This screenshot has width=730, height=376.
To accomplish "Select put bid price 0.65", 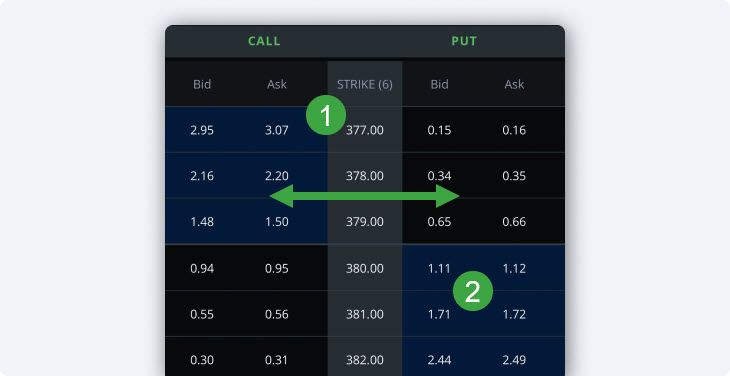I will 439,222.
